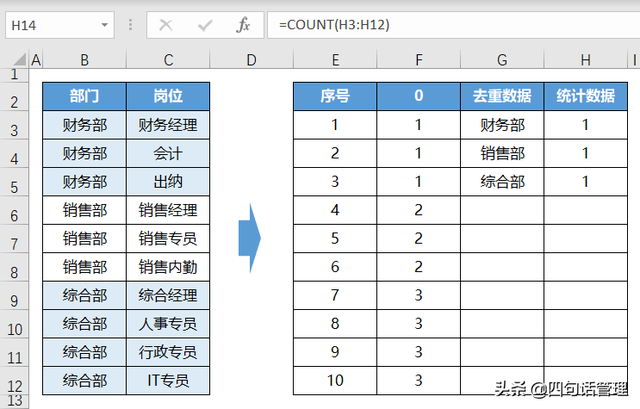
Task: Select column E header
Action: click(335, 60)
